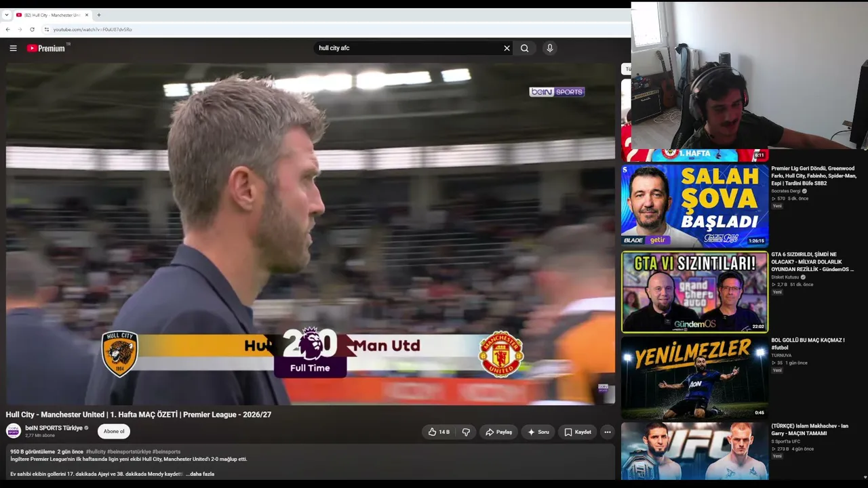Click the '950 B görüntüleme' view count
The width and height of the screenshot is (868, 488).
point(33,451)
